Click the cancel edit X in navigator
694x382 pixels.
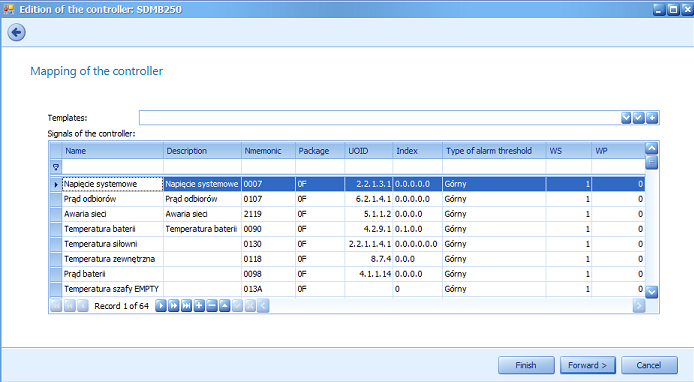click(x=251, y=306)
